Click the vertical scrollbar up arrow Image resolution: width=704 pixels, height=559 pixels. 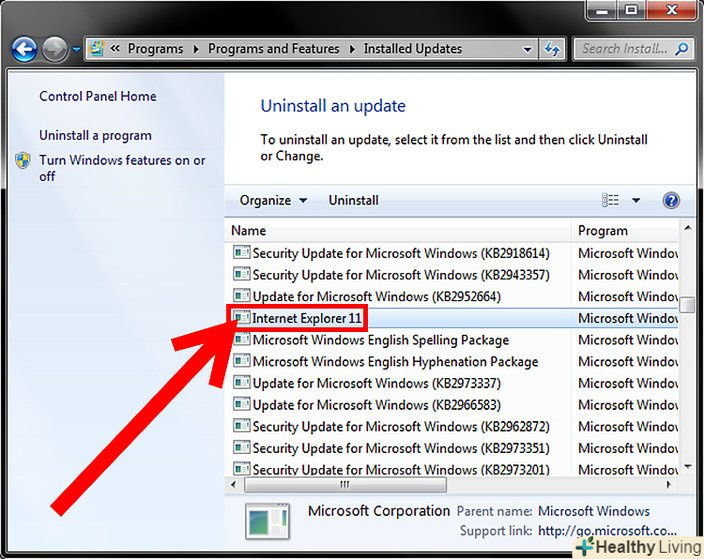pyautogui.click(x=687, y=229)
